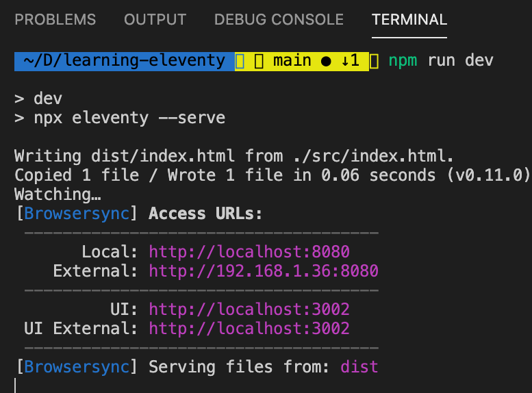Image resolution: width=532 pixels, height=393 pixels.
Task: Switch to the PROBLEMS tab
Action: 55,19
